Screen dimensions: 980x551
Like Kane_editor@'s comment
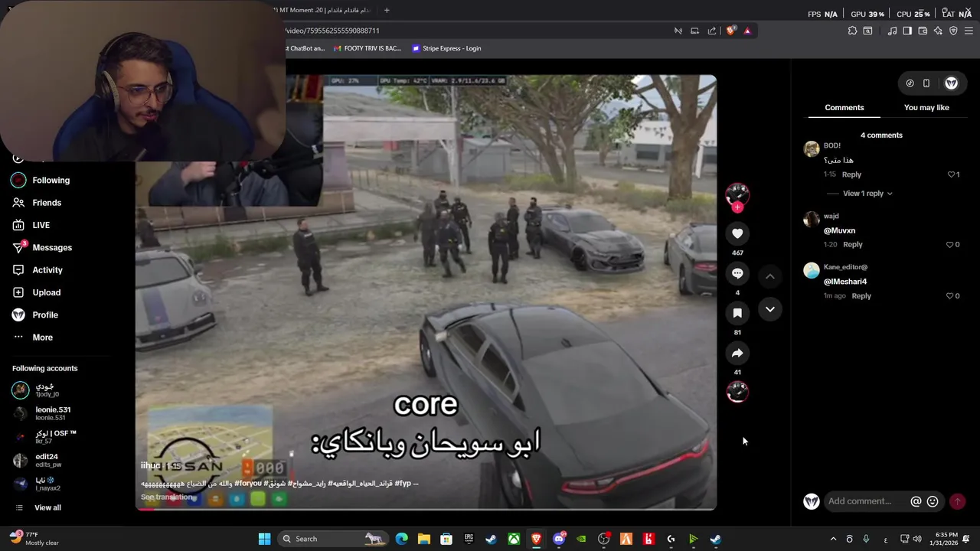click(950, 296)
